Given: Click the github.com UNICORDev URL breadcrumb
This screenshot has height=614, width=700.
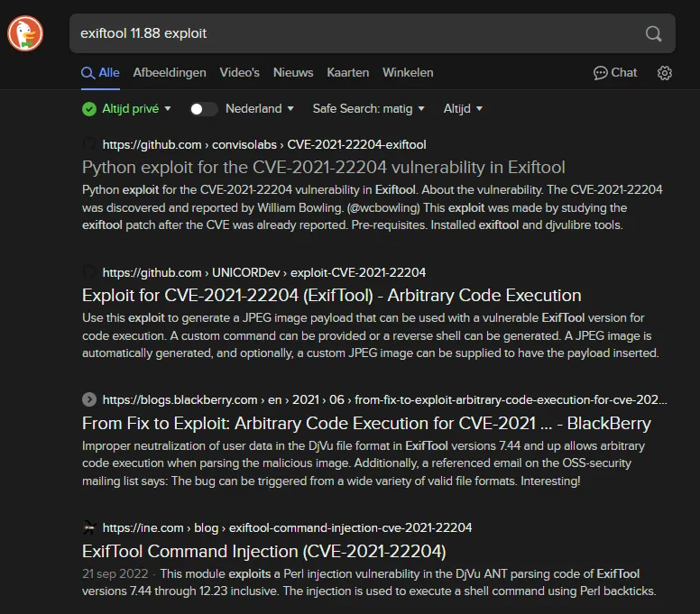Looking at the screenshot, I should click(x=264, y=272).
